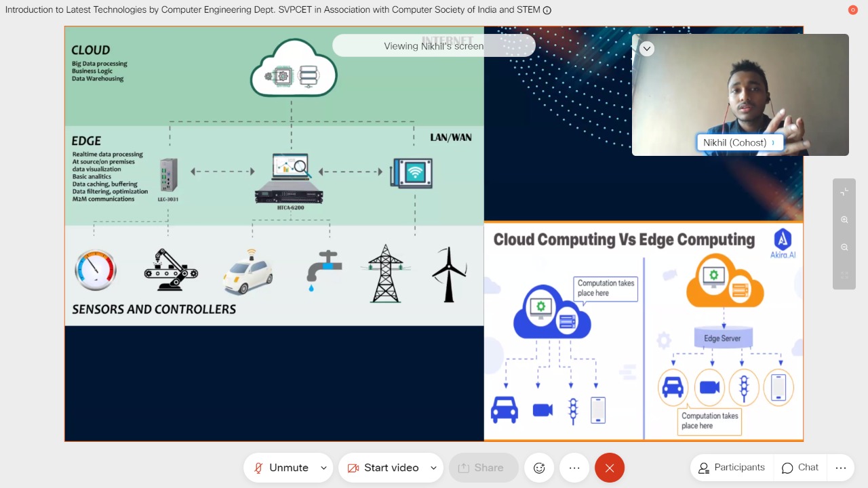This screenshot has width=868, height=488.
Task: Open audio options arrow next to Unmute
Action: point(323,468)
